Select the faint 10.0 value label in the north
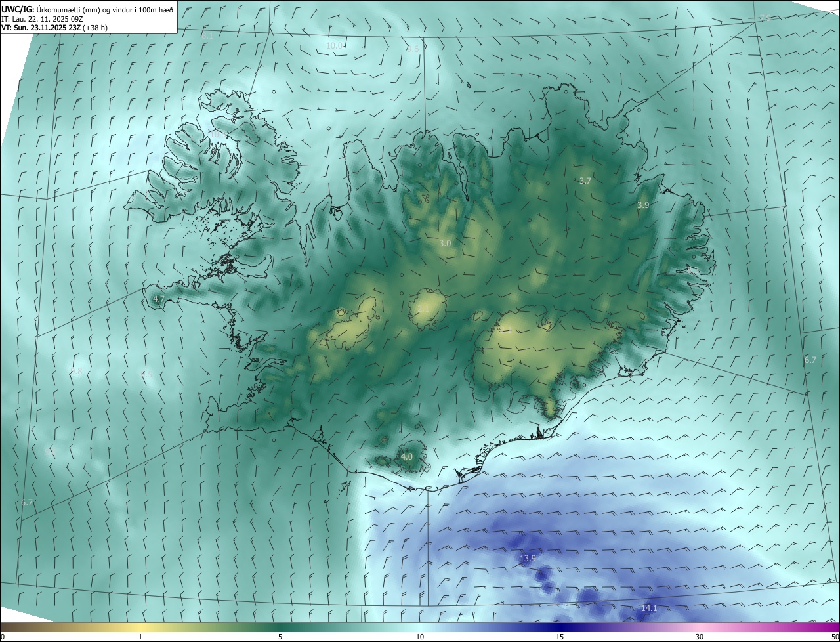The height and width of the screenshot is (642, 840). (335, 45)
